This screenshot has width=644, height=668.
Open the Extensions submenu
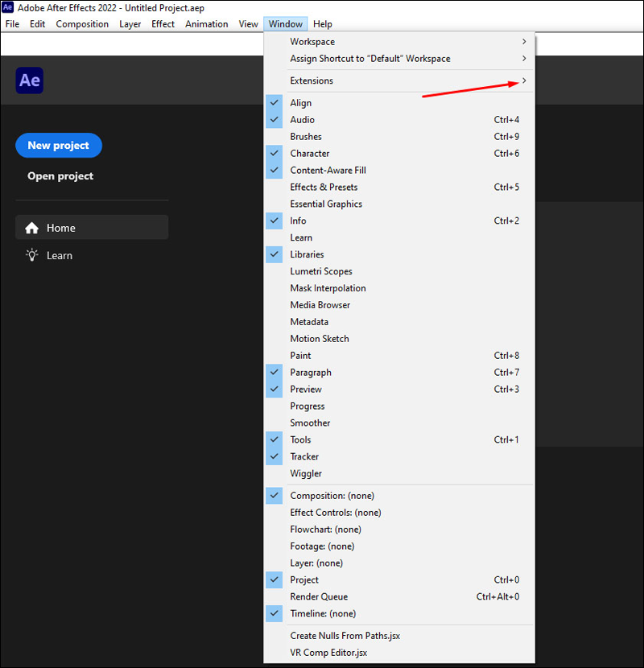pyautogui.click(x=399, y=80)
